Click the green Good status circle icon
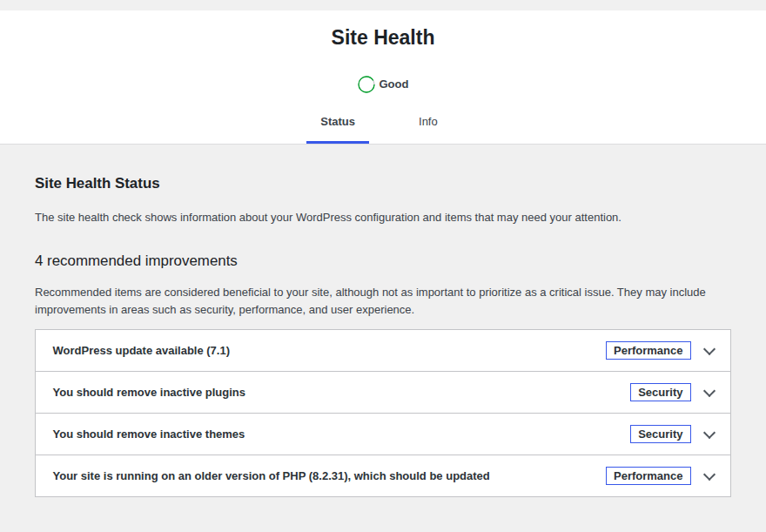This screenshot has width=766, height=532. [366, 84]
